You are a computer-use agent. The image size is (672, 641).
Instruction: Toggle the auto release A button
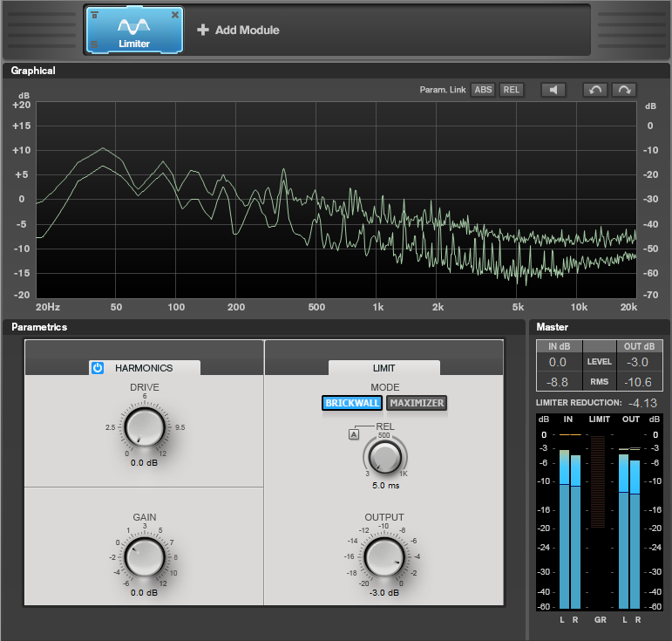click(x=354, y=435)
